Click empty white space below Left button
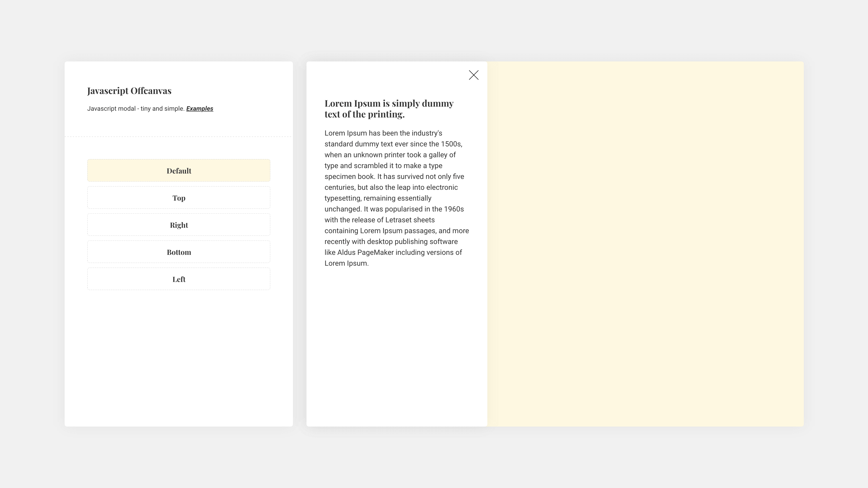The width and height of the screenshot is (868, 488). (179, 357)
